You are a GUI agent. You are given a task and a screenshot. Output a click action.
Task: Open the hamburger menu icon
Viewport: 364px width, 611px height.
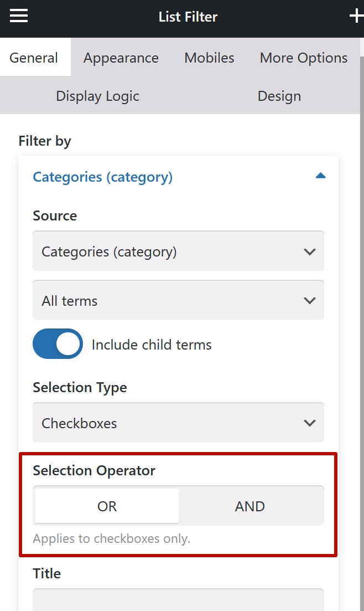(x=19, y=16)
